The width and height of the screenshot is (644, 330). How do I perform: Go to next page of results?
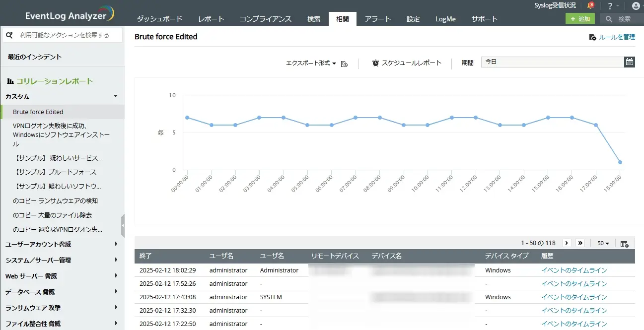point(566,243)
